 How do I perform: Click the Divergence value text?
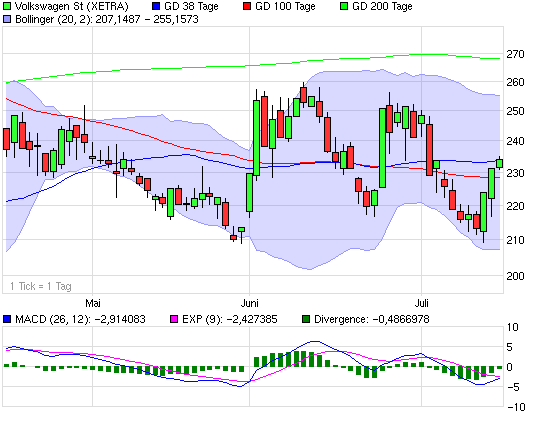tap(401, 319)
